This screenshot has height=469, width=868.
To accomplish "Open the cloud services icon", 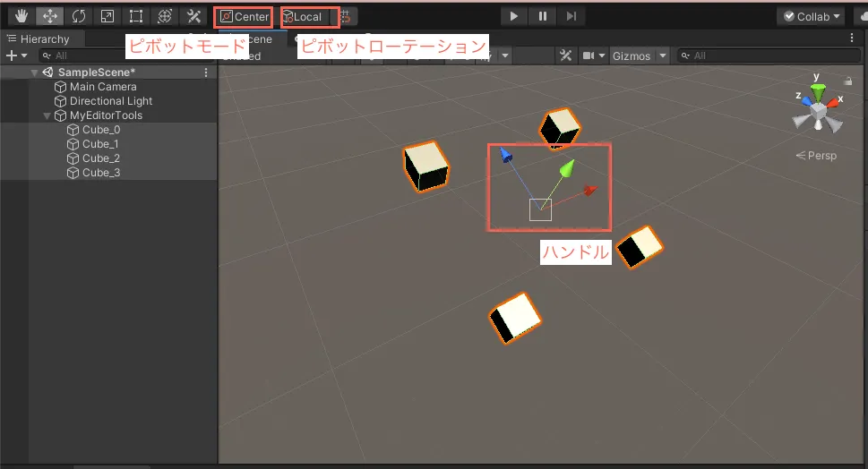I will 863,17.
